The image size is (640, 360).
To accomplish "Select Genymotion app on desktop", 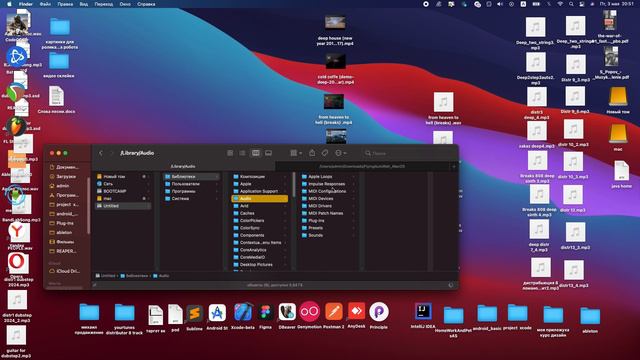I will point(309,316).
